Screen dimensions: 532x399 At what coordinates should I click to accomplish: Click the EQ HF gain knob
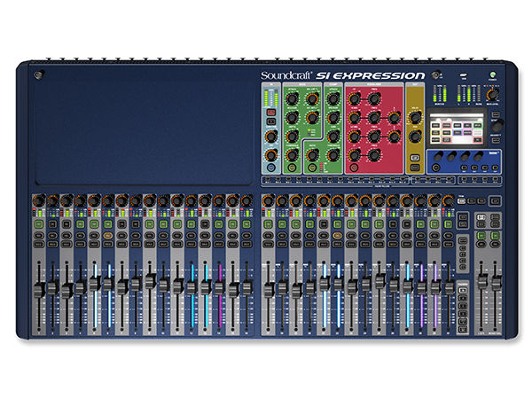354,99
